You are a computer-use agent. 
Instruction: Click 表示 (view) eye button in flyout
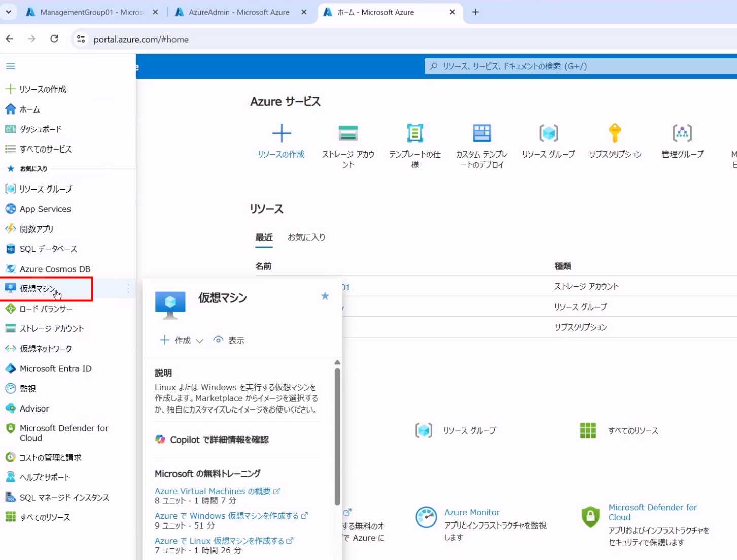pyautogui.click(x=229, y=340)
